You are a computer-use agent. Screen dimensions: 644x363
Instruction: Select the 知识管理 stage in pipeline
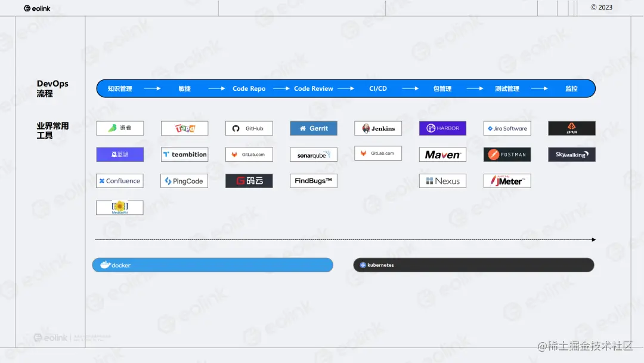click(x=120, y=89)
